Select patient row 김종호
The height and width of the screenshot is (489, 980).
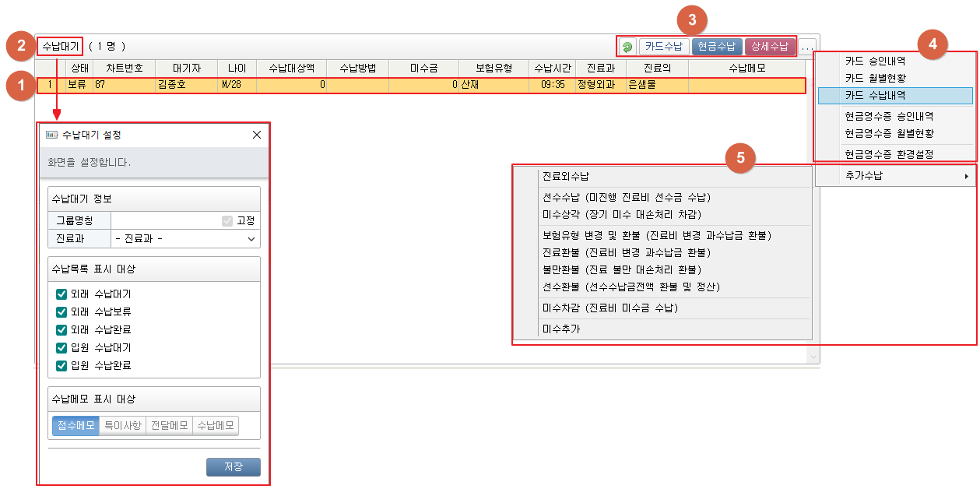pos(171,84)
